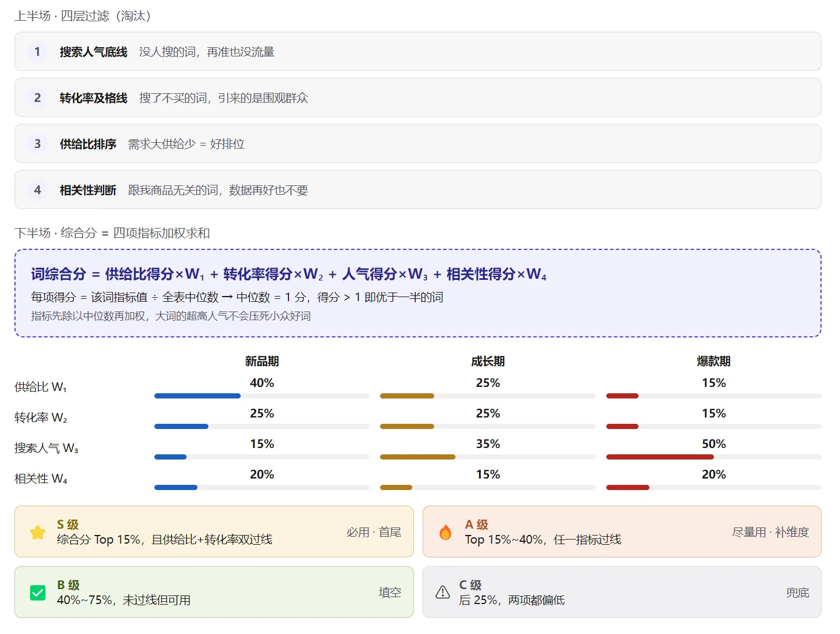This screenshot has width=840, height=634.
Task: Click the gold 25% 供给比 bar in 成长期
Action: (x=407, y=396)
